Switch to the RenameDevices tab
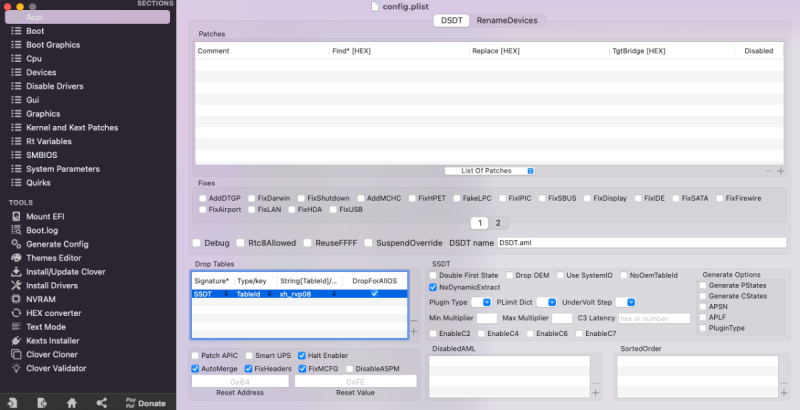This screenshot has width=800, height=410. [505, 20]
